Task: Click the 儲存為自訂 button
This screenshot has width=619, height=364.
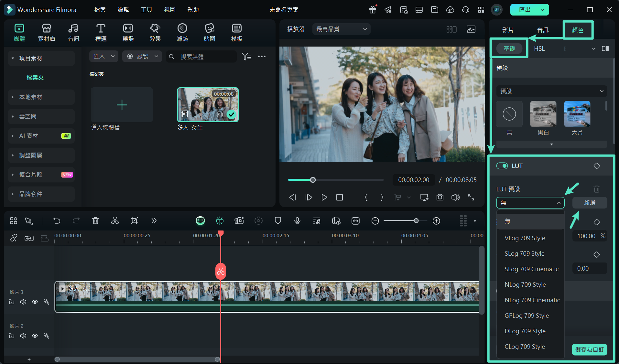Action: pyautogui.click(x=589, y=349)
